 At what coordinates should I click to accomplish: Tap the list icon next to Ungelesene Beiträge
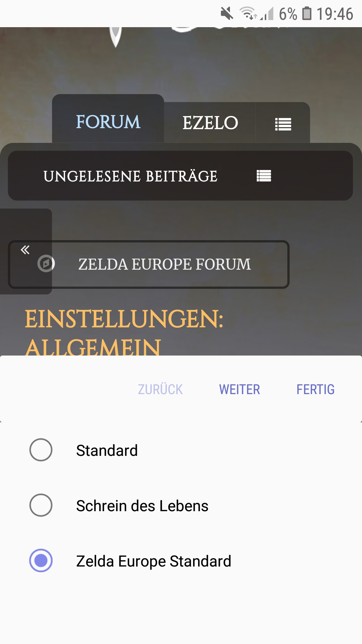click(x=264, y=176)
